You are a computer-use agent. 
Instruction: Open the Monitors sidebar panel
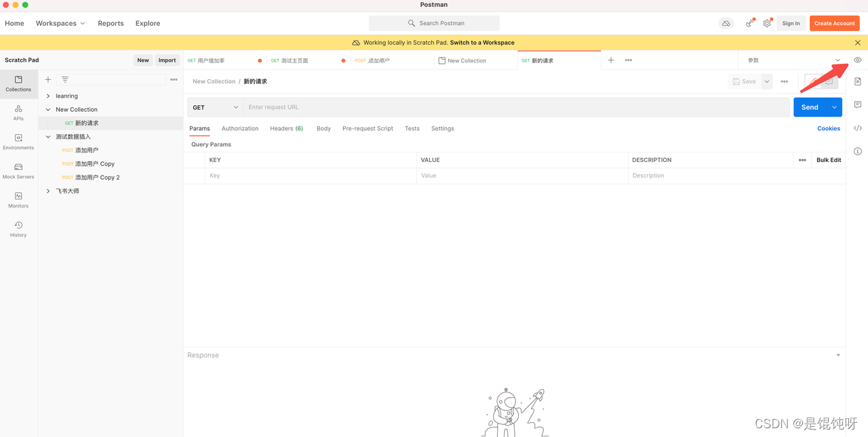tap(18, 200)
